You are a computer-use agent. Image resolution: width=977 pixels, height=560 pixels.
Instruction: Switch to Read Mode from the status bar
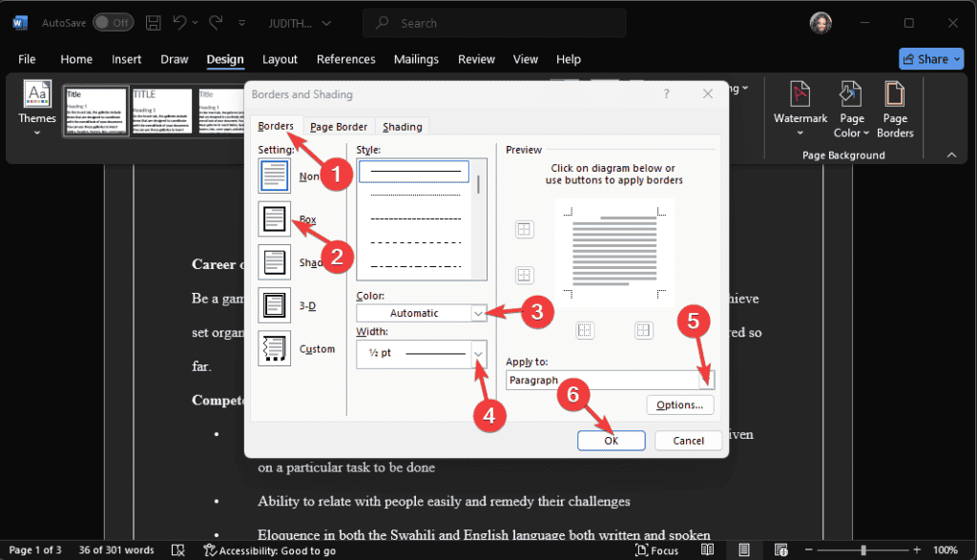coord(707,550)
